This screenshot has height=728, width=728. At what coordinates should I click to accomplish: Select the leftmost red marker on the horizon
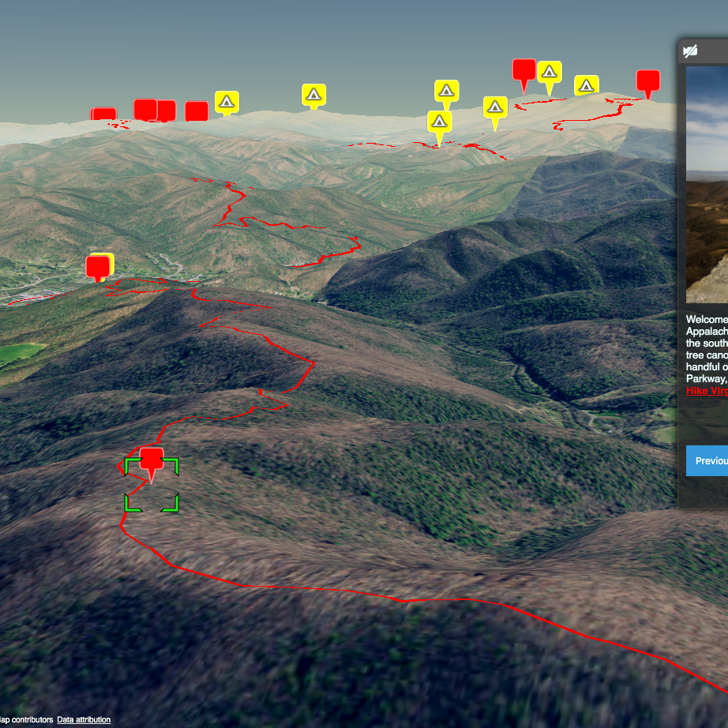(103, 115)
